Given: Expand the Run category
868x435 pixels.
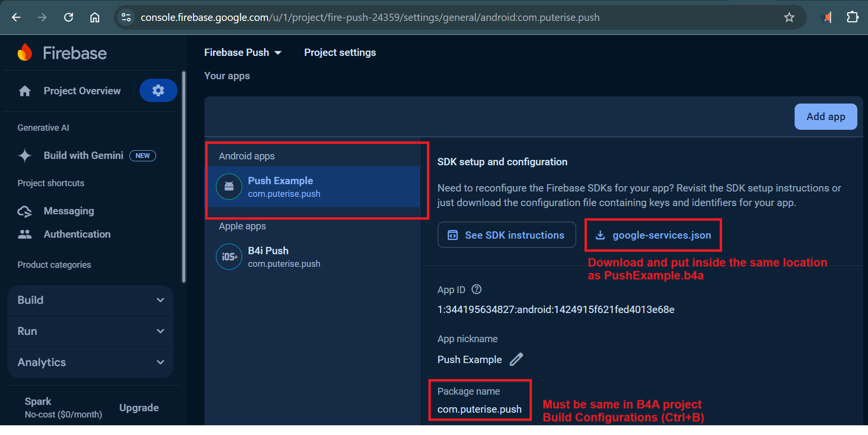Looking at the screenshot, I should (90, 331).
